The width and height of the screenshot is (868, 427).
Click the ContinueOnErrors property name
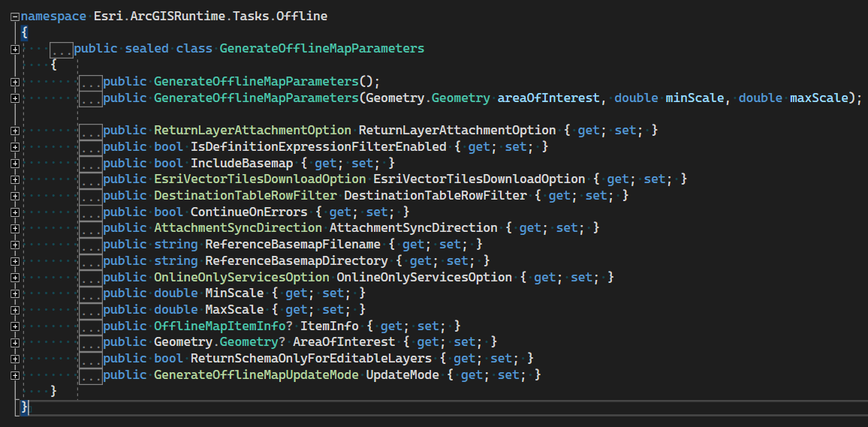coord(249,212)
